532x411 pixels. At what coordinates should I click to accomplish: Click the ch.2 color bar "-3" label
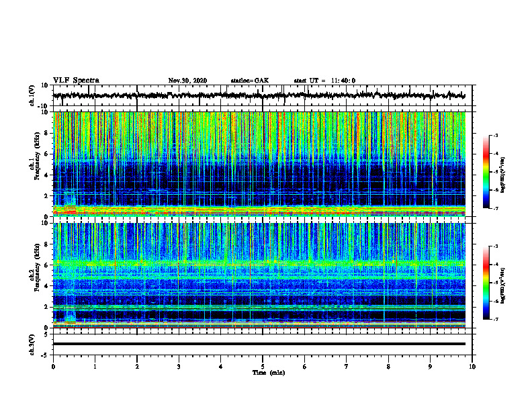pyautogui.click(x=495, y=246)
